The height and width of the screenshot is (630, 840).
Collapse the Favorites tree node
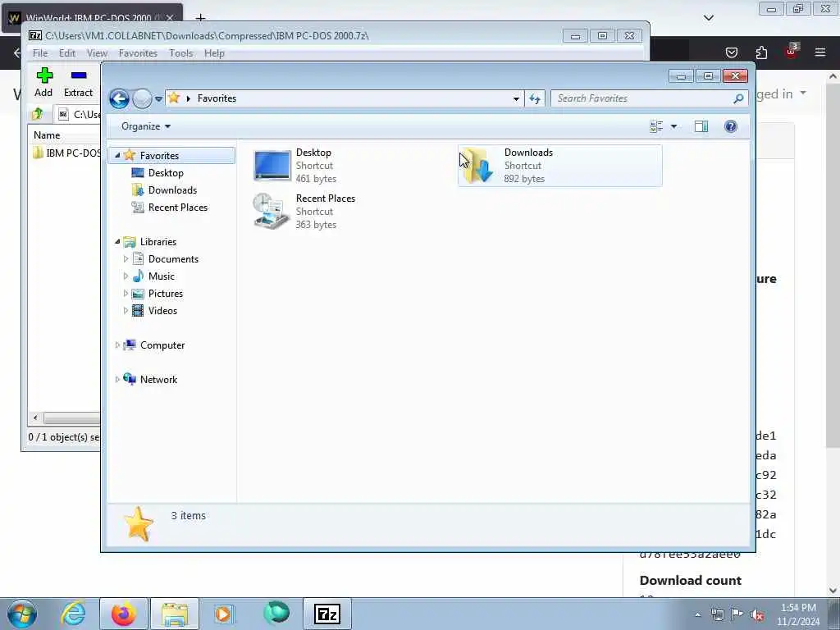[x=117, y=155]
